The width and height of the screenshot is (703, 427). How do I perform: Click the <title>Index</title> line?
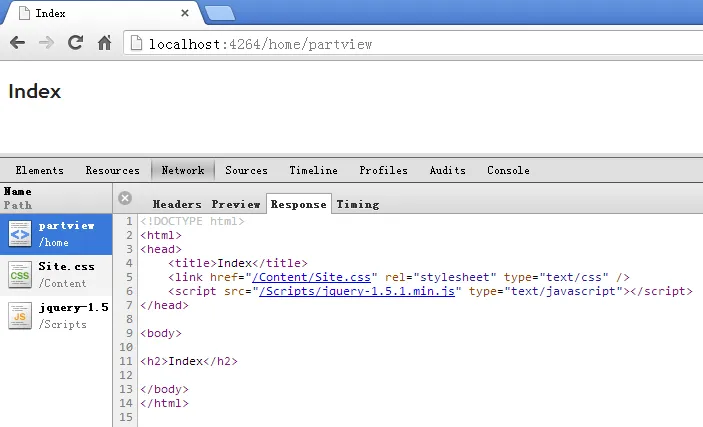tap(238, 263)
